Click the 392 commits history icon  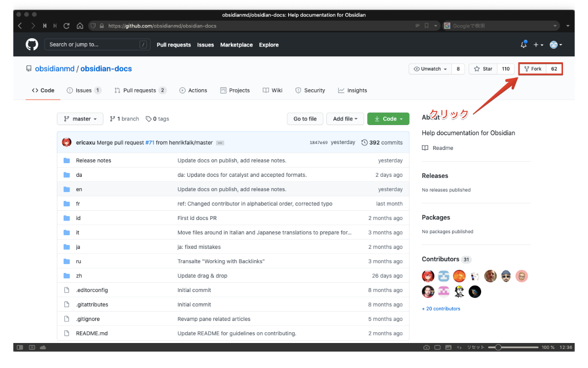pos(365,143)
